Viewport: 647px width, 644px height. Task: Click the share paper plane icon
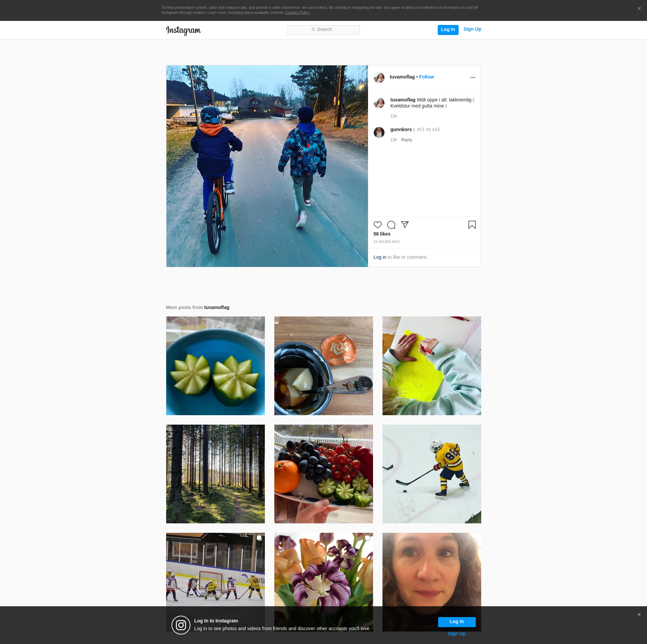coord(405,225)
